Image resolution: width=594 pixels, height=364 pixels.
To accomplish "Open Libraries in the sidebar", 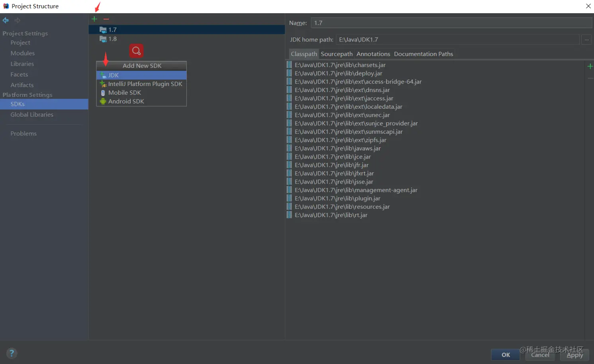I will coord(22,64).
